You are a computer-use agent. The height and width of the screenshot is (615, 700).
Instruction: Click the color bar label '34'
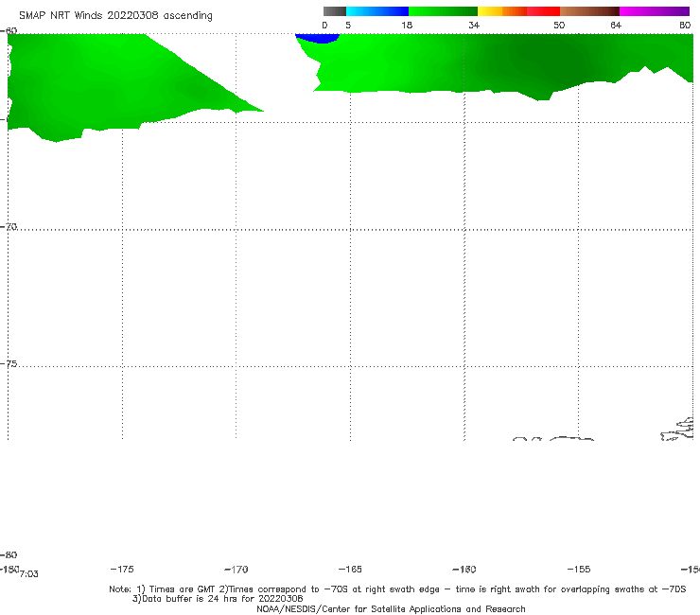(474, 25)
